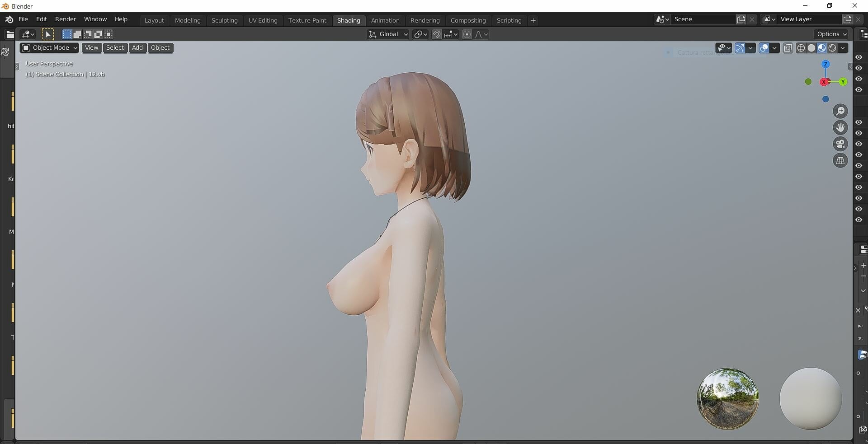This screenshot has height=444, width=868.
Task: Open the Window menu
Action: 95,19
